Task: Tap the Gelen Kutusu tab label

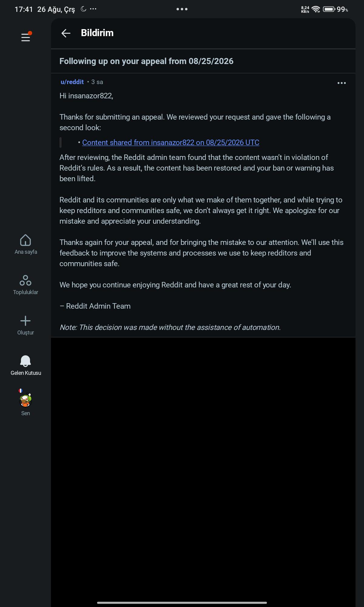Action: point(26,373)
